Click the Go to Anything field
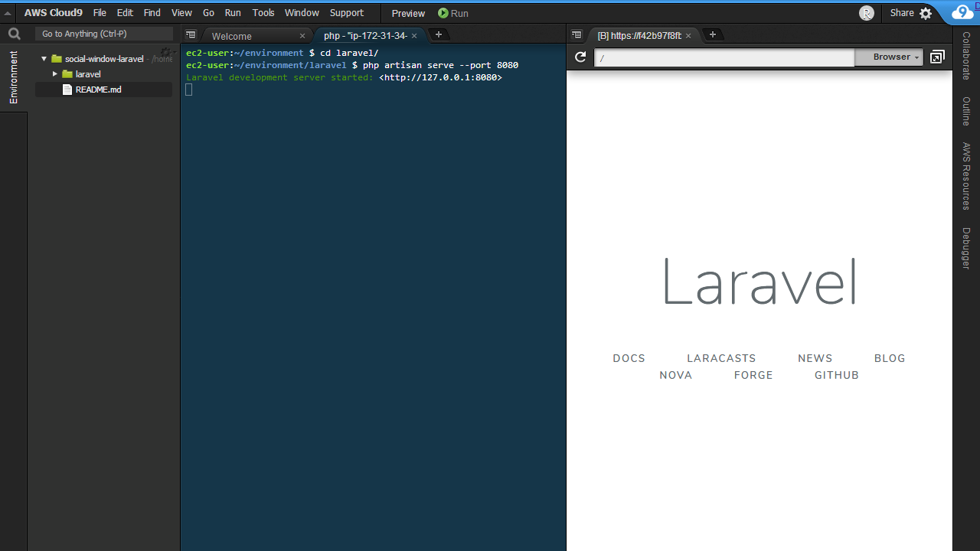Viewport: 980px width, 551px height. click(104, 34)
